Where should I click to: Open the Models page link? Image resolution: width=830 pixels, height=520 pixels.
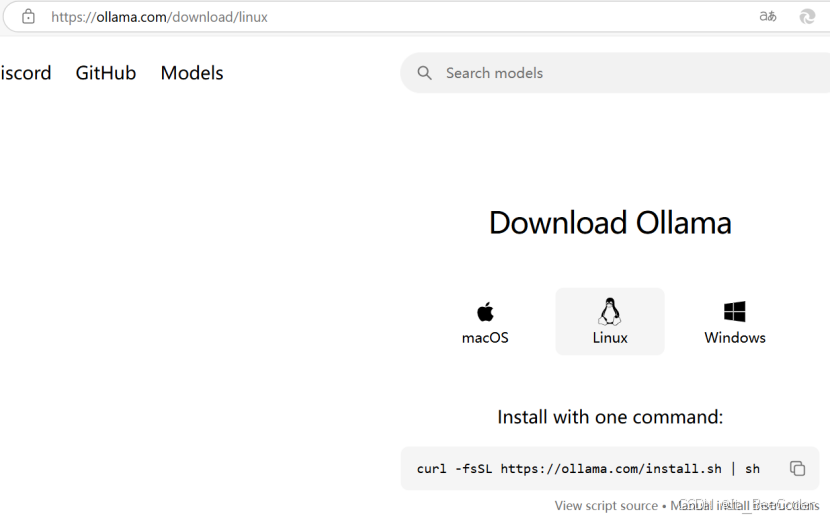click(x=192, y=73)
